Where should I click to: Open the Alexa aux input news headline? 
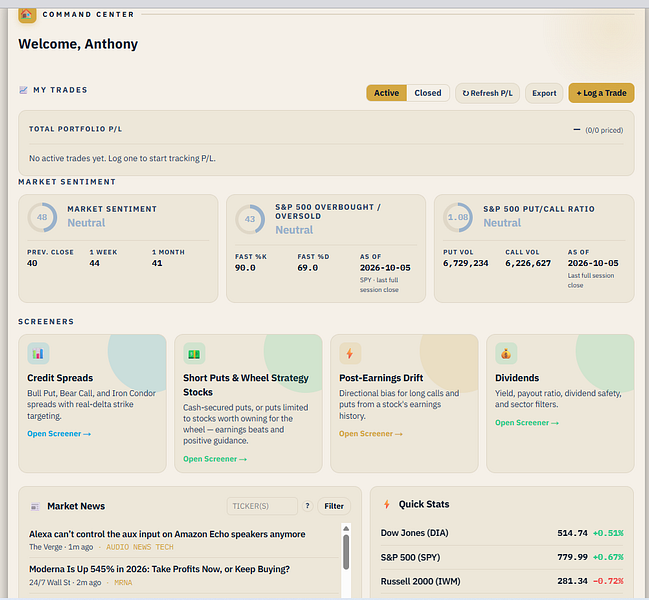tap(167, 534)
